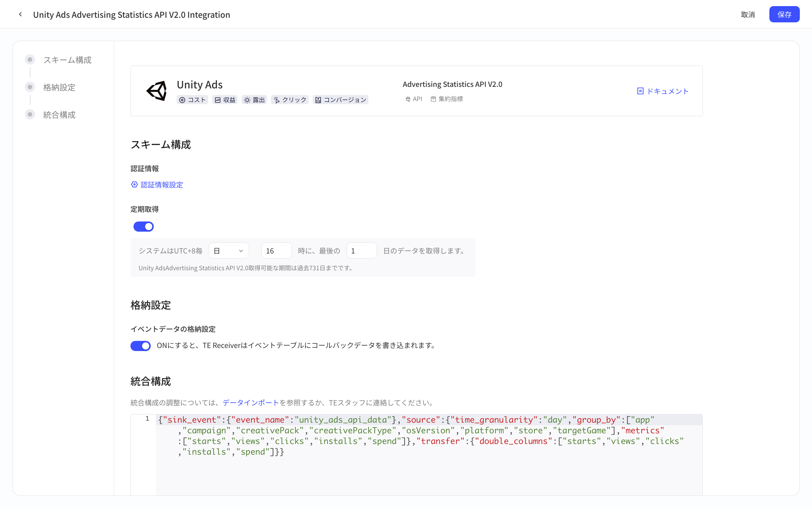Click the "unity_ads_api_data" value in the JSON

pos(343,420)
